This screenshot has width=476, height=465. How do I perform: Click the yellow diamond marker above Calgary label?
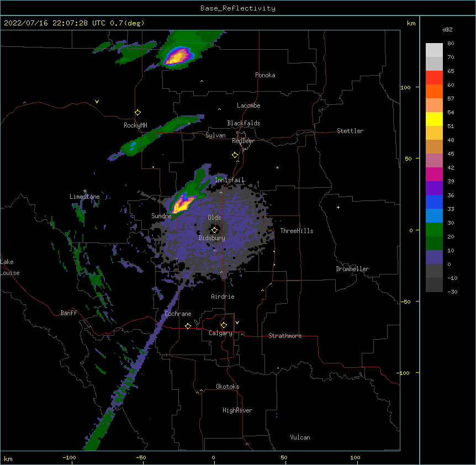pos(224,325)
